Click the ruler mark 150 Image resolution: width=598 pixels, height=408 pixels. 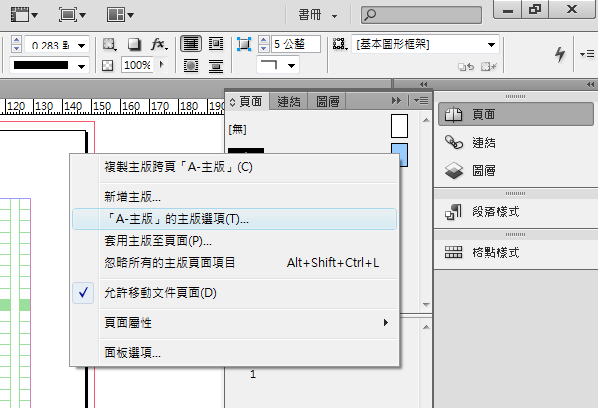tap(102, 106)
